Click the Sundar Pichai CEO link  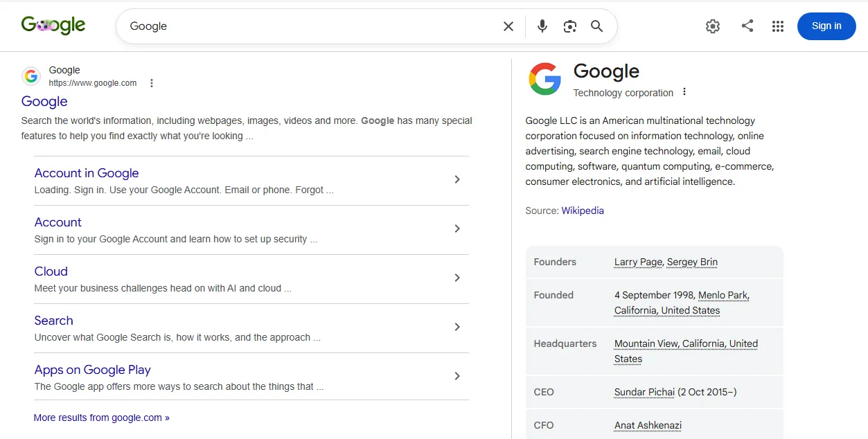pyautogui.click(x=644, y=392)
